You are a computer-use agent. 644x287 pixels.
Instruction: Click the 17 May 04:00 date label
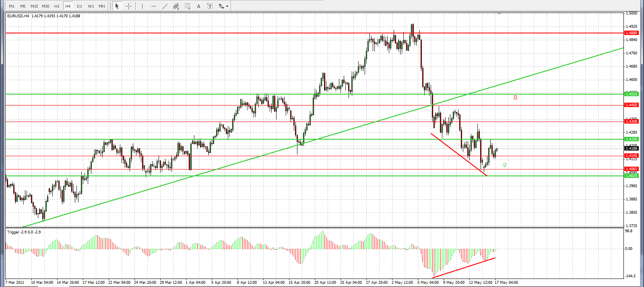coord(506,283)
